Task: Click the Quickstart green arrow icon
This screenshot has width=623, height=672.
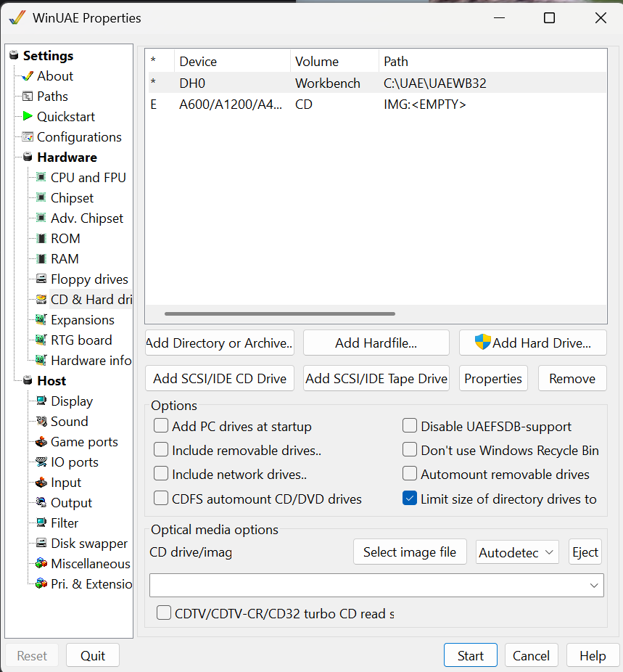Action: (x=28, y=116)
